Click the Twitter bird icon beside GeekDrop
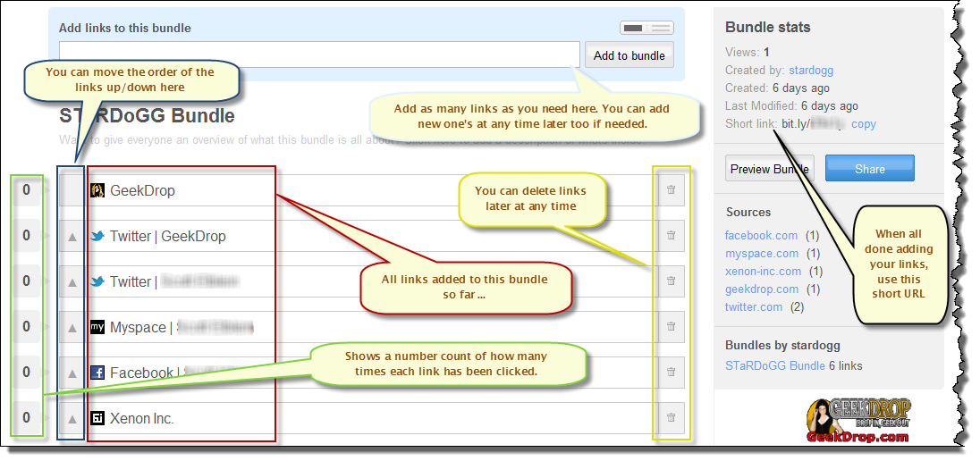The width and height of the screenshot is (980, 461). [x=97, y=236]
